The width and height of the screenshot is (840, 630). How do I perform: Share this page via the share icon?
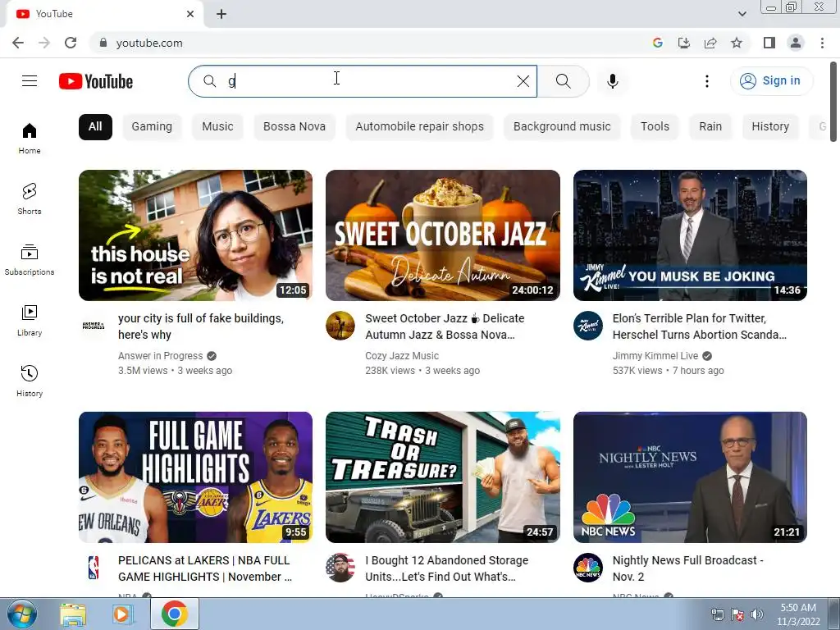click(x=710, y=43)
